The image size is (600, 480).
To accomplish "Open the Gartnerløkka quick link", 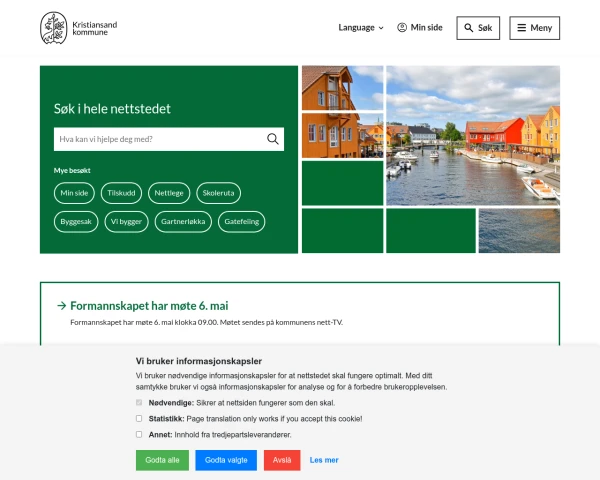I will (x=183, y=222).
